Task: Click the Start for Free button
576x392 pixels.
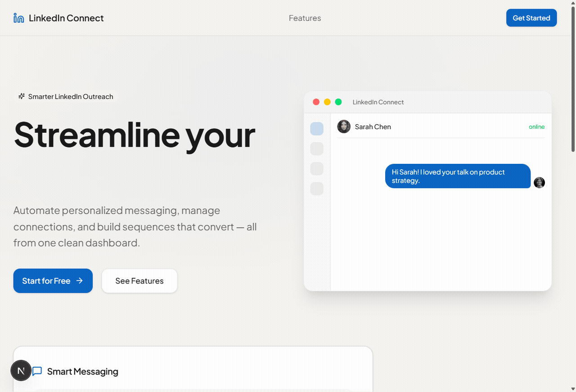Action: 53,281
